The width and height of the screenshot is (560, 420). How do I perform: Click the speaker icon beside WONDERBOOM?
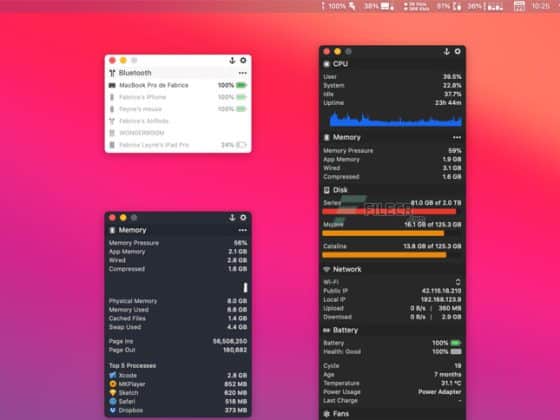[112, 133]
